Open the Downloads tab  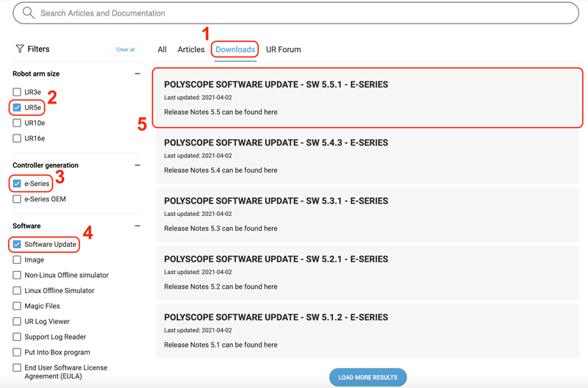235,49
